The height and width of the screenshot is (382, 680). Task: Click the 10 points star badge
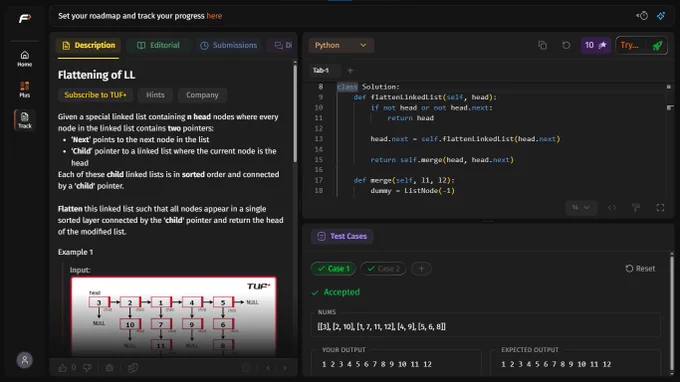[x=595, y=45]
